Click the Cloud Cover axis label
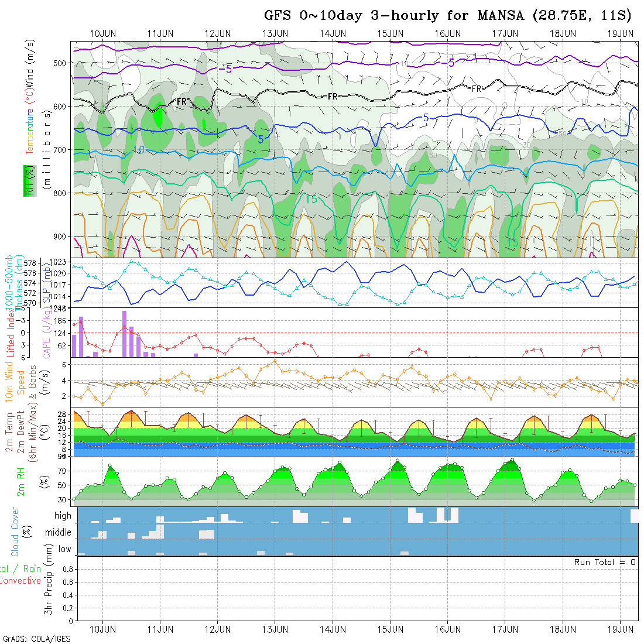 [15, 532]
